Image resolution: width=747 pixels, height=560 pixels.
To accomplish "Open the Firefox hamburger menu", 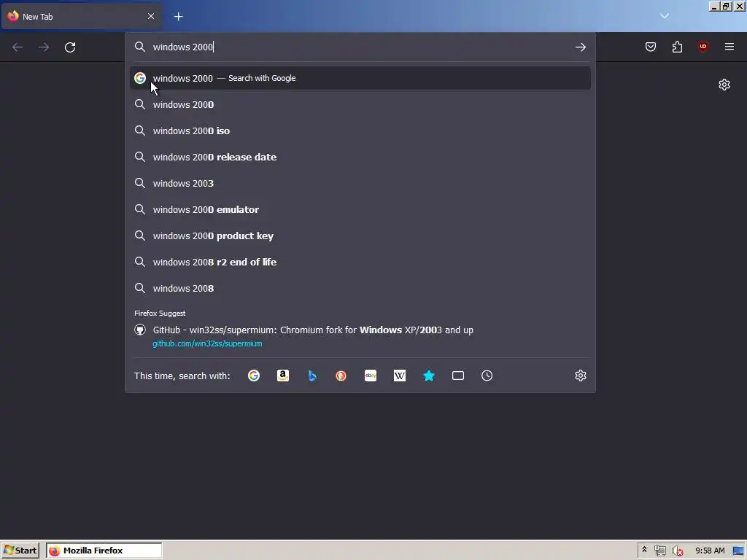I will [x=729, y=47].
